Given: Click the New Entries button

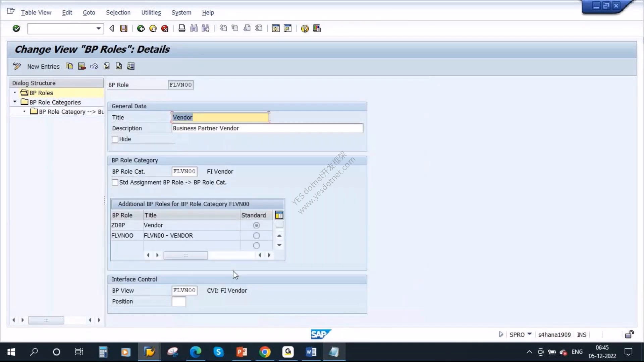Looking at the screenshot, I should click(x=43, y=66).
